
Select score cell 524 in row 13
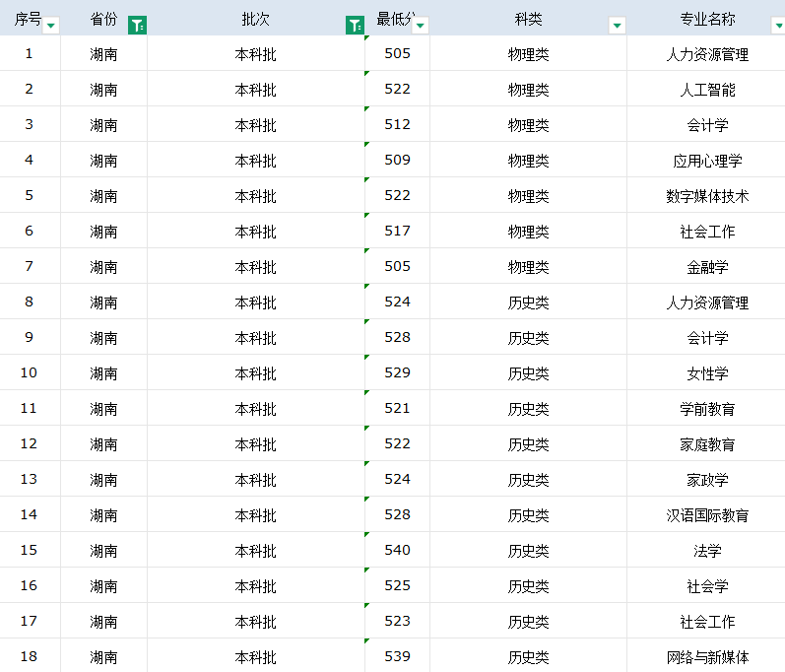point(398,479)
